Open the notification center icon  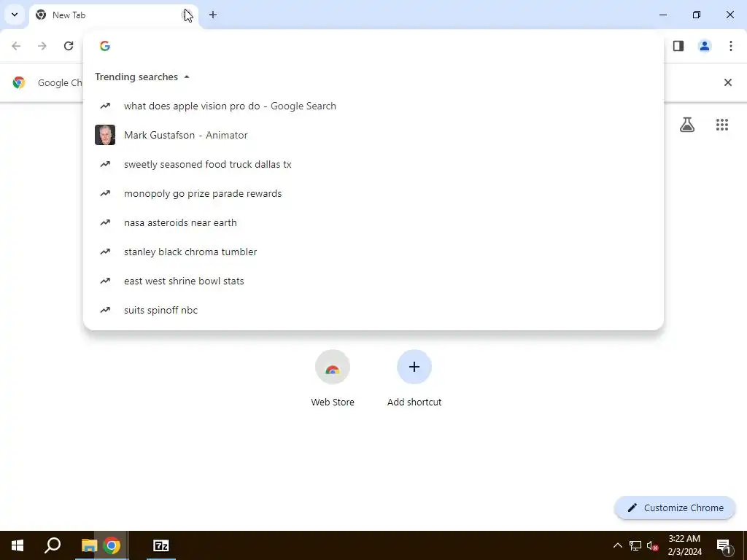(x=724, y=545)
